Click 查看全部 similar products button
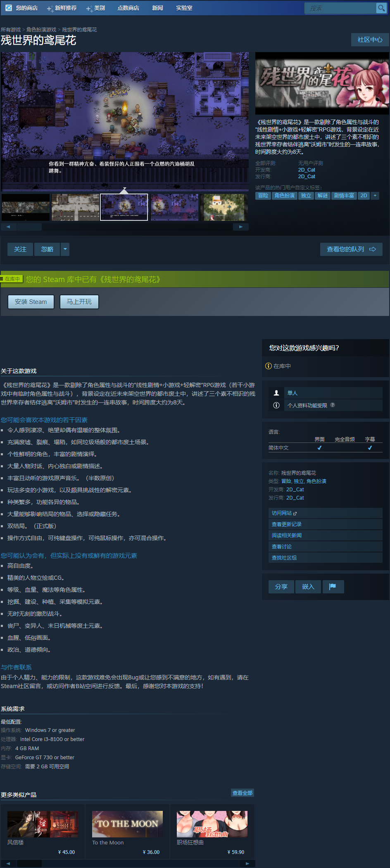The width and height of the screenshot is (390, 868). click(x=243, y=793)
